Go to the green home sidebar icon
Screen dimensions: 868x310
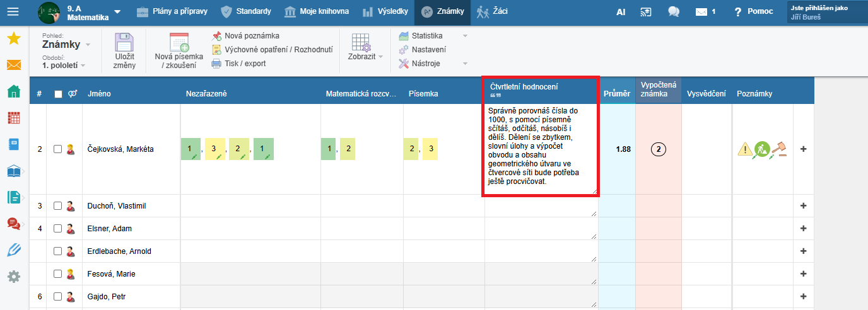tap(13, 92)
